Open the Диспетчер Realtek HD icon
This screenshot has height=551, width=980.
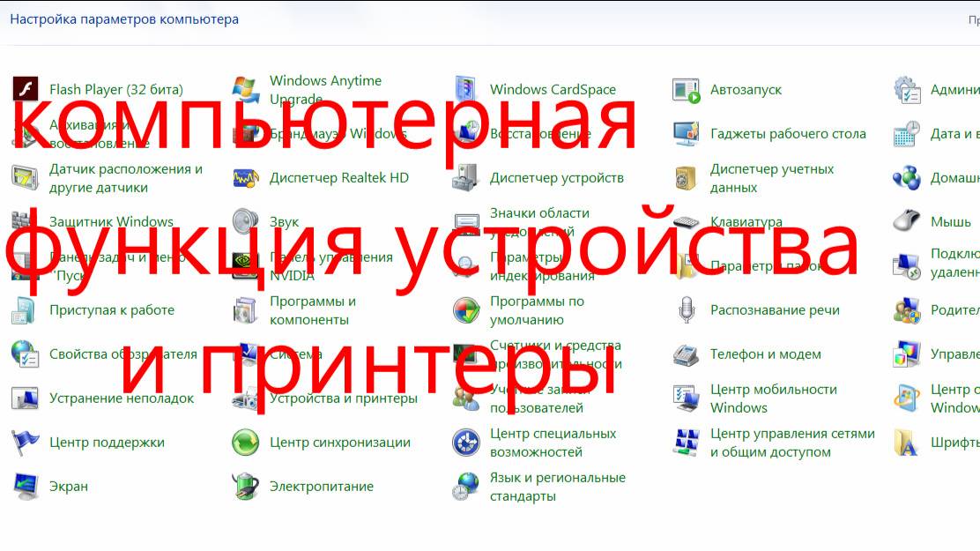246,178
